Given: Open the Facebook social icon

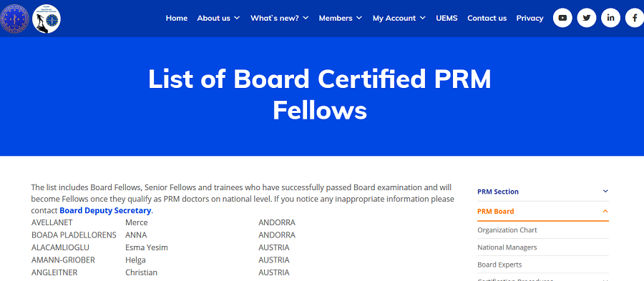Looking at the screenshot, I should 635,18.
